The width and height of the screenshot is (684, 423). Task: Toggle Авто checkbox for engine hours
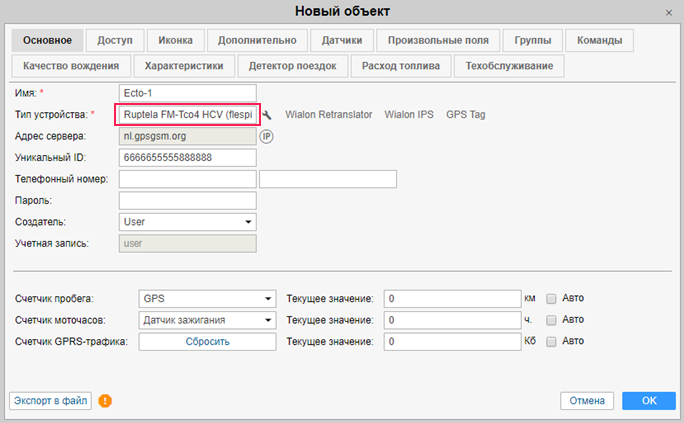tap(551, 320)
